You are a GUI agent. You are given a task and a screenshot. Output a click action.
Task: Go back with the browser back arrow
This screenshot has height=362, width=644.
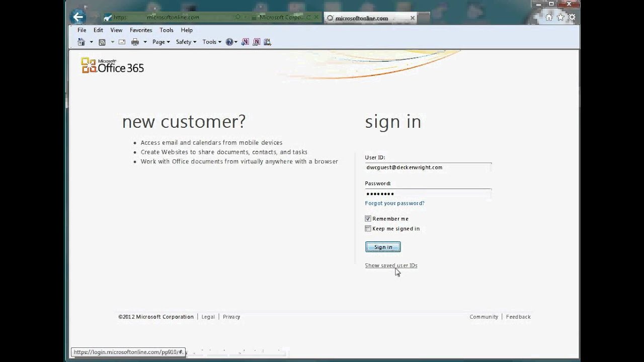pos(77,17)
